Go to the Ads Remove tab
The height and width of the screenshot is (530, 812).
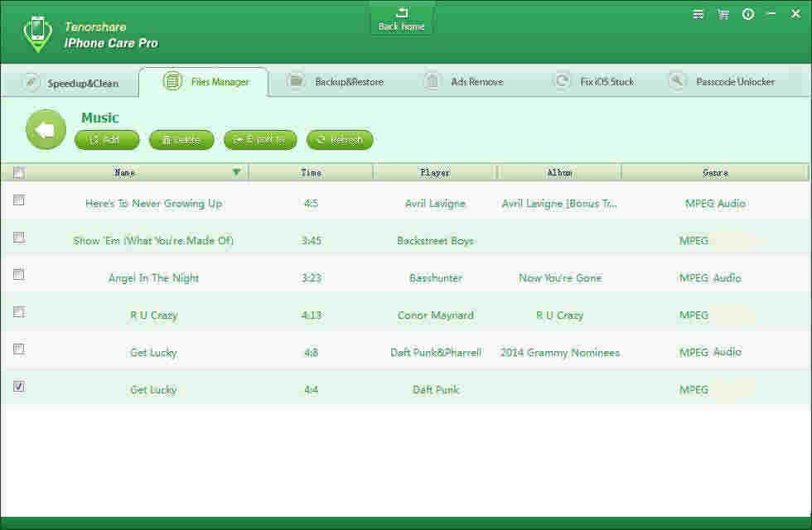pos(464,82)
